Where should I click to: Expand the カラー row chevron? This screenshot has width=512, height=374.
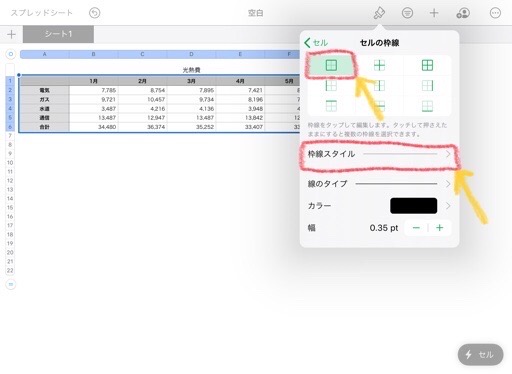click(x=448, y=206)
